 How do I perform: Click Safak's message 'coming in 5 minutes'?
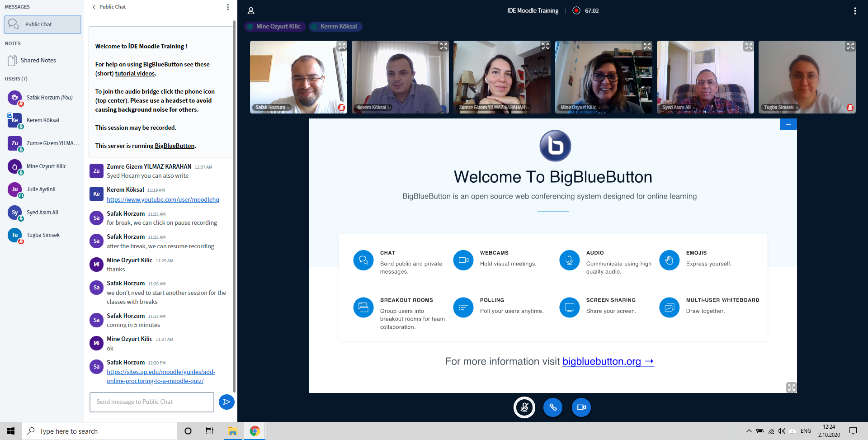click(x=133, y=325)
